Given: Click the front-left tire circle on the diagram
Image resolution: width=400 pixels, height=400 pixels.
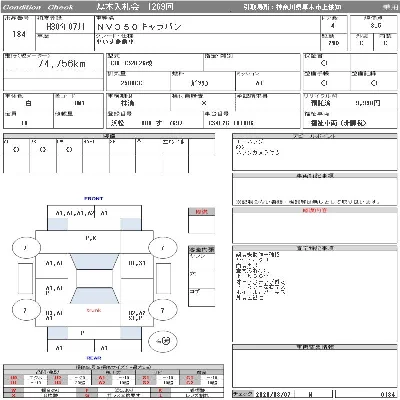Looking at the screenshot, I should coord(26,248).
